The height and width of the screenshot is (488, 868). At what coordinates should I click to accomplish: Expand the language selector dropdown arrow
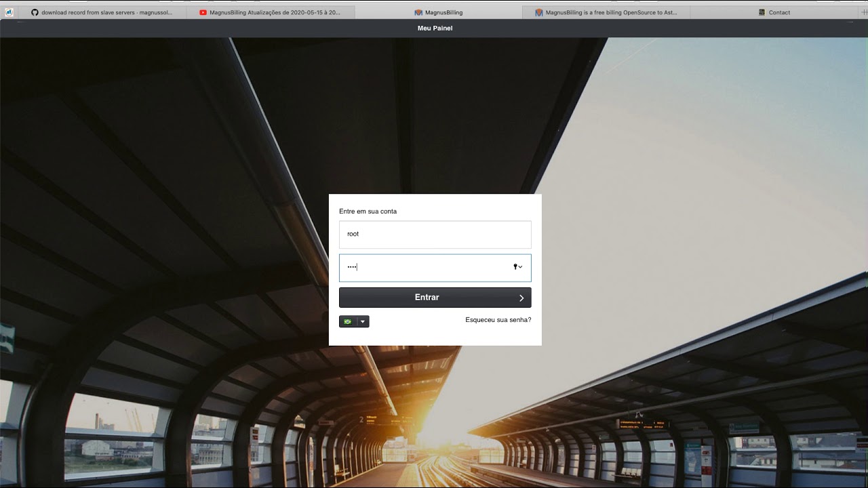[363, 321]
